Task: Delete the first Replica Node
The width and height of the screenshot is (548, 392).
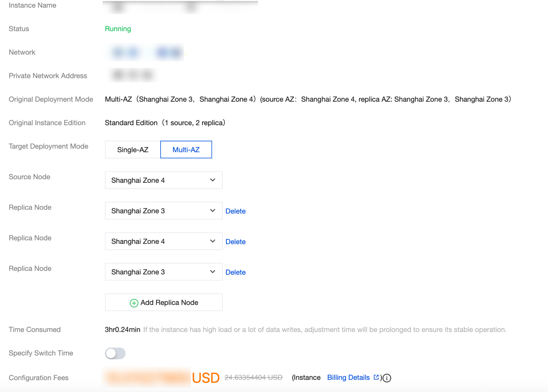Action: (235, 211)
